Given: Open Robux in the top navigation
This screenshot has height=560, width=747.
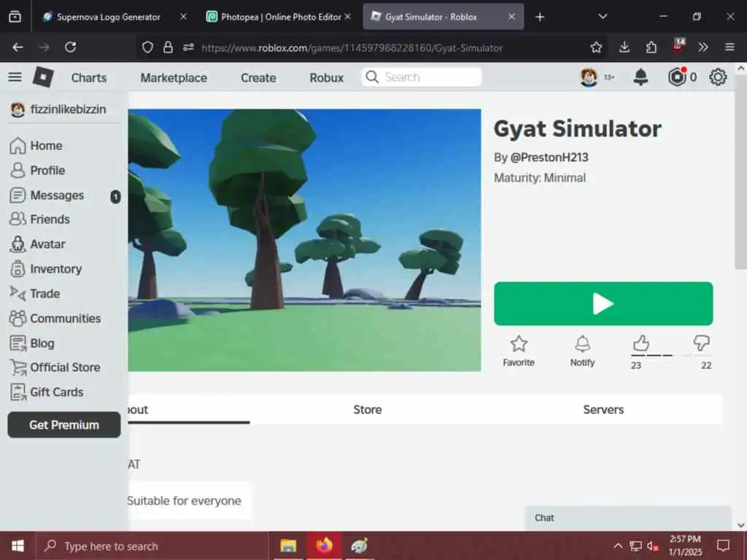Looking at the screenshot, I should point(326,77).
